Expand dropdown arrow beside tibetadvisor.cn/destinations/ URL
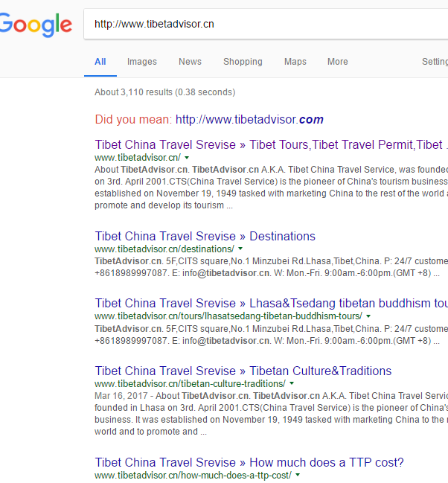Viewport: 448px width, 483px height. pos(240,249)
